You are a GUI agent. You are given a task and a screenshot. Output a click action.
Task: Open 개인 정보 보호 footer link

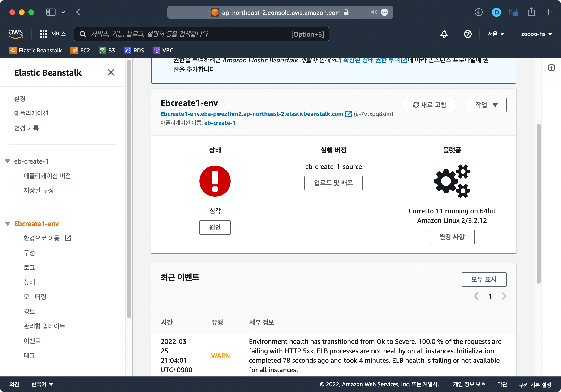pos(469,384)
